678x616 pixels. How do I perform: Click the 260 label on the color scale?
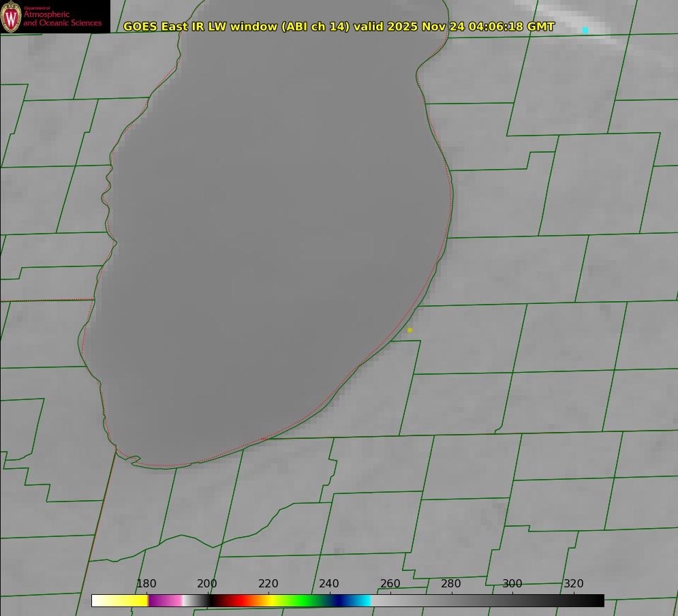(390, 584)
